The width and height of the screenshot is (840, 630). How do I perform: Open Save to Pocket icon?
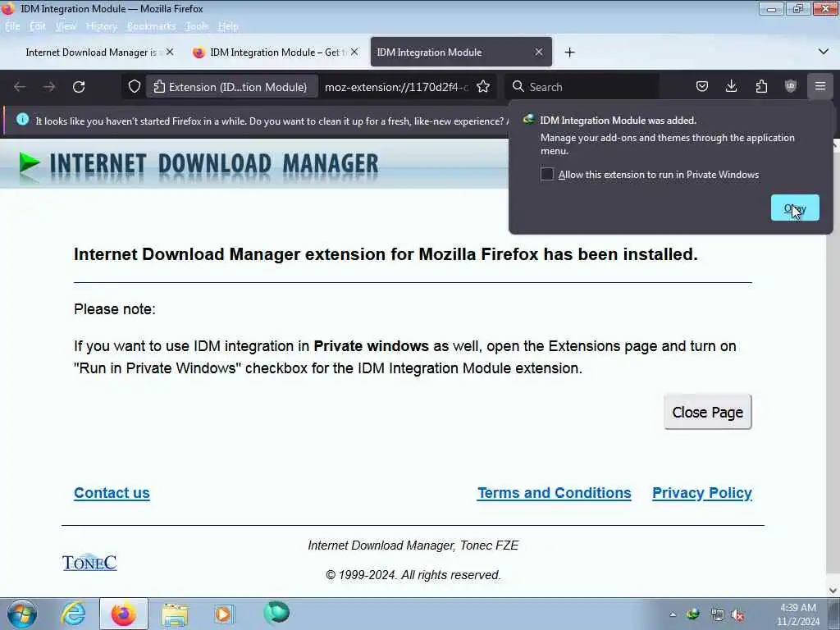pos(702,86)
